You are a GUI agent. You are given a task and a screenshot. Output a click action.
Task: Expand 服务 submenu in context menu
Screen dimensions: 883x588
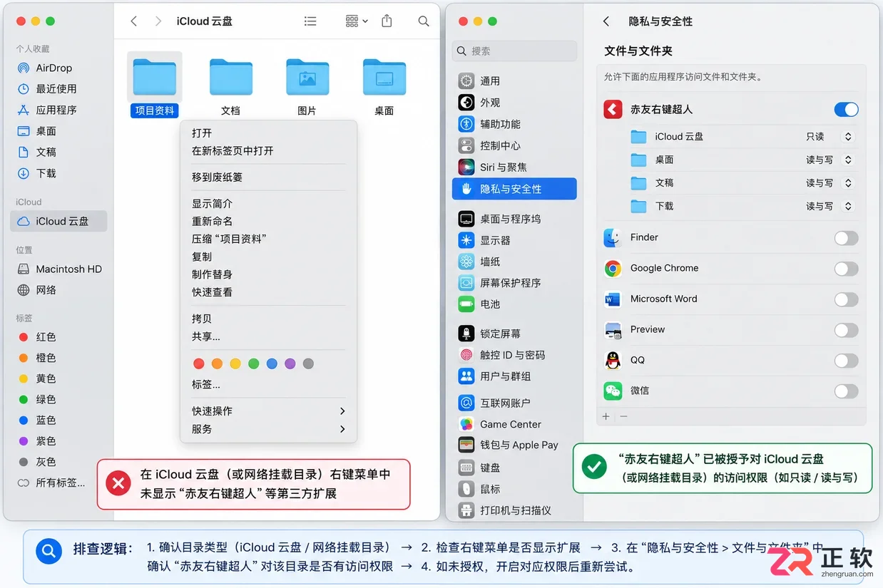tap(268, 429)
